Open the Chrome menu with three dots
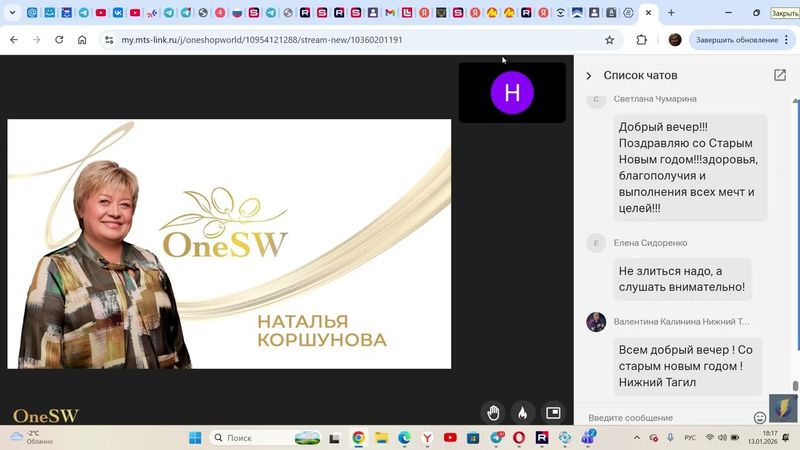The width and height of the screenshot is (800, 450). 788,40
